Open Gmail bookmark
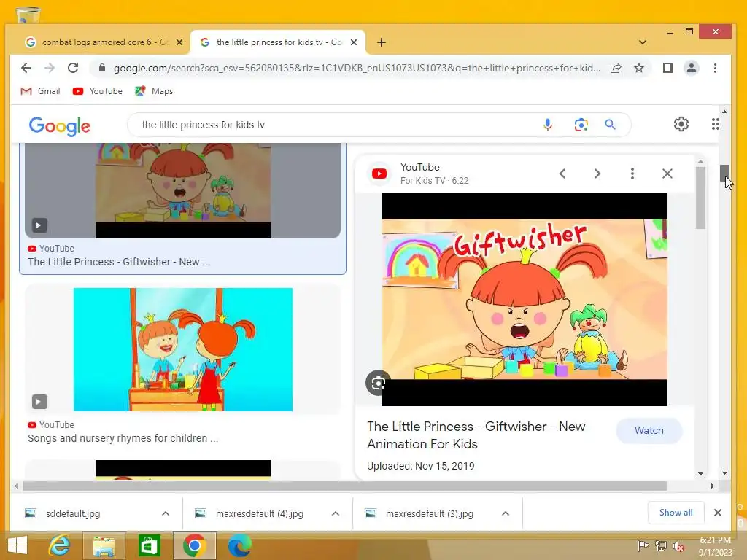The image size is (747, 560). coord(41,91)
